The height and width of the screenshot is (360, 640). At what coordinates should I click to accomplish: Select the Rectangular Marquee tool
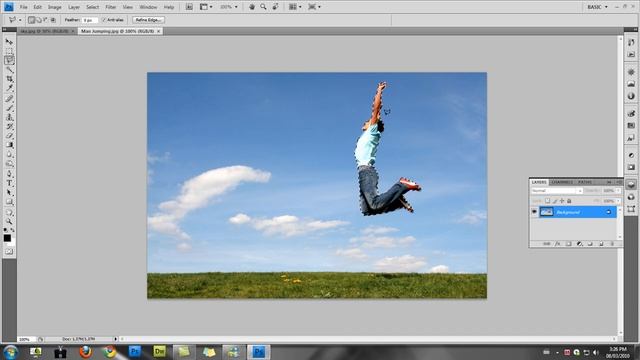(x=9, y=51)
